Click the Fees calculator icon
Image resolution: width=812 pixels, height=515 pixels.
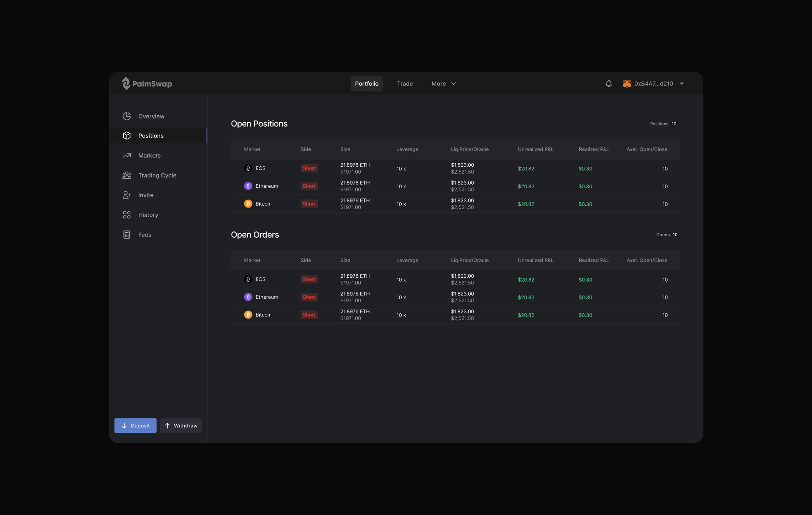coord(127,235)
